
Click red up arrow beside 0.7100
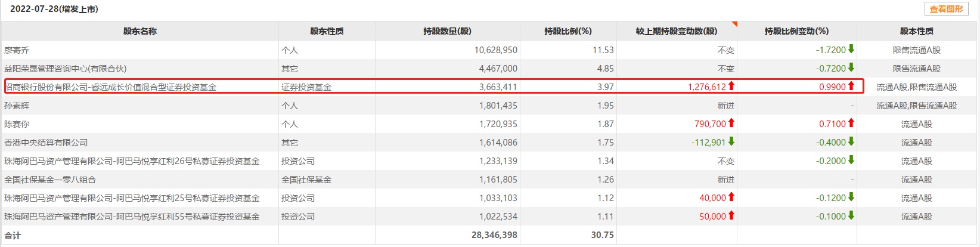click(851, 123)
